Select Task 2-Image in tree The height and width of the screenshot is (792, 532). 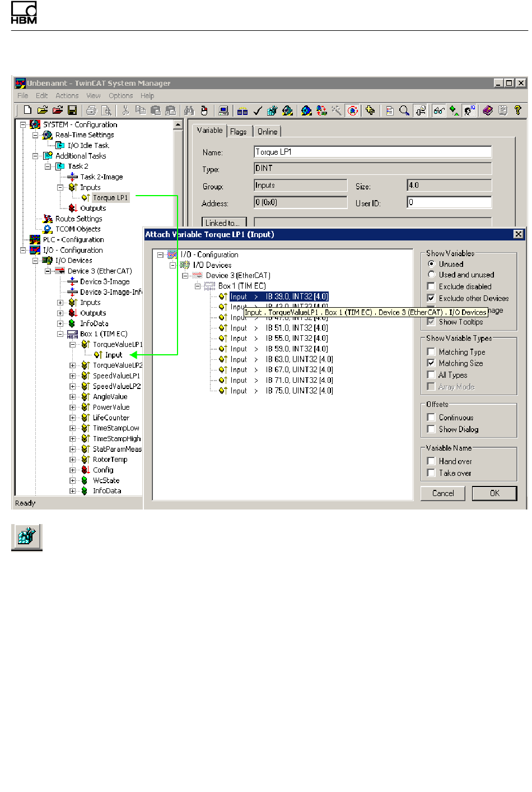101,177
